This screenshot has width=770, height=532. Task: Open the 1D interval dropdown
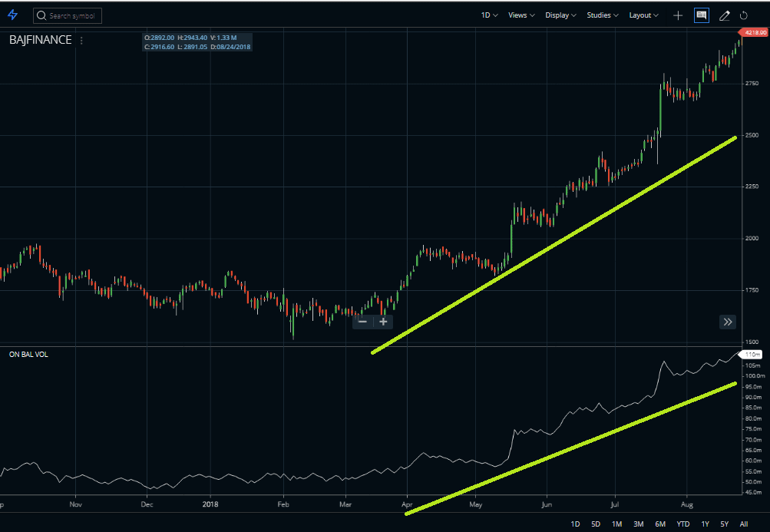[x=489, y=15]
